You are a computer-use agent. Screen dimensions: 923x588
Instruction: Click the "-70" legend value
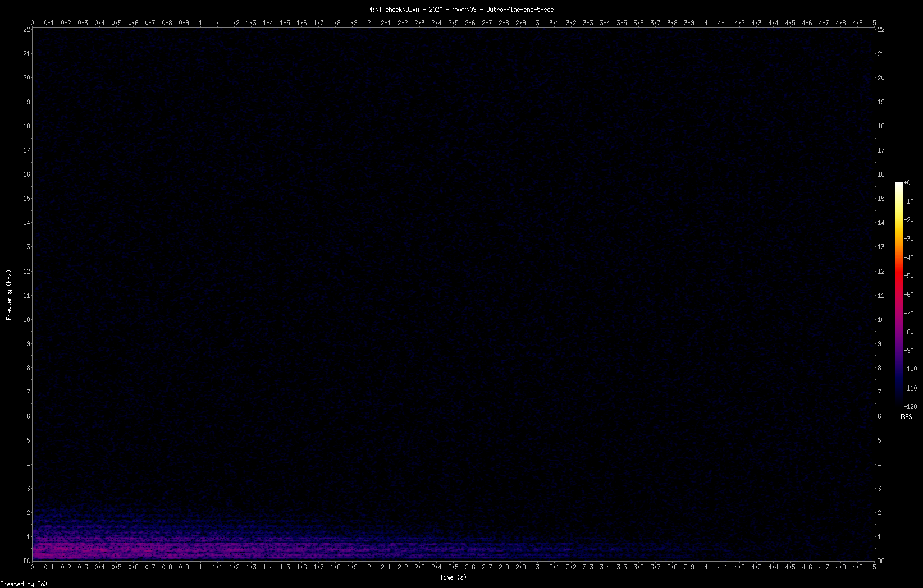pos(909,314)
